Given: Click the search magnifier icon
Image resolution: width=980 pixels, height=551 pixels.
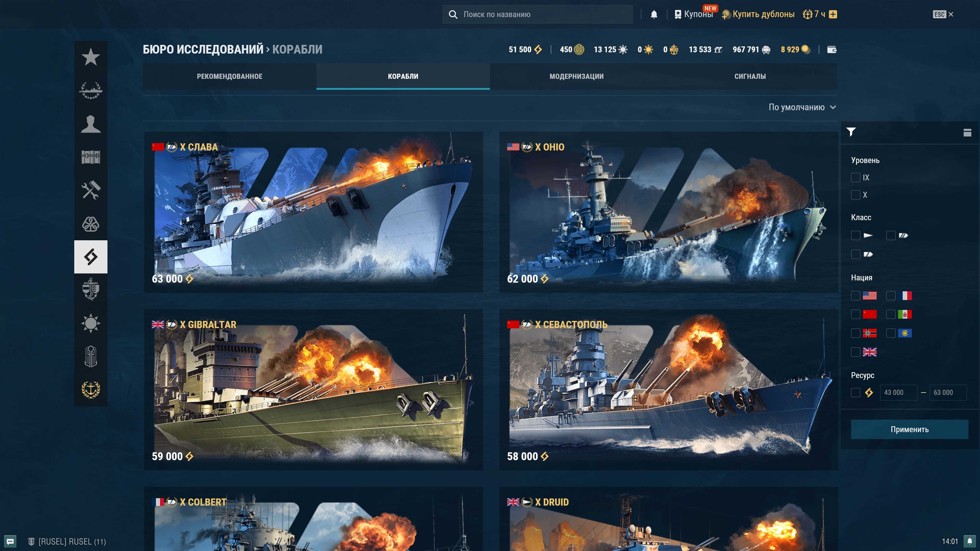Looking at the screenshot, I should (x=453, y=15).
